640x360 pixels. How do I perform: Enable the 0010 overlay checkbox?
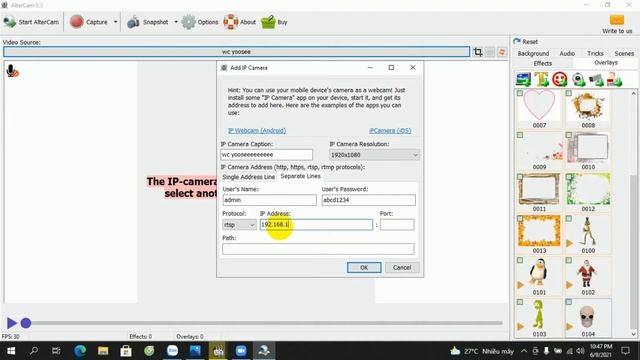coord(569,135)
